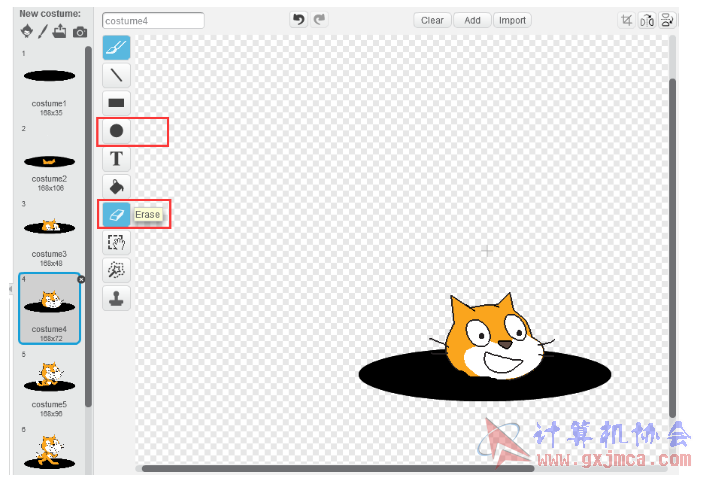The image size is (707, 478).
Task: Click the costume list vertical scrollbar
Action: 88,225
